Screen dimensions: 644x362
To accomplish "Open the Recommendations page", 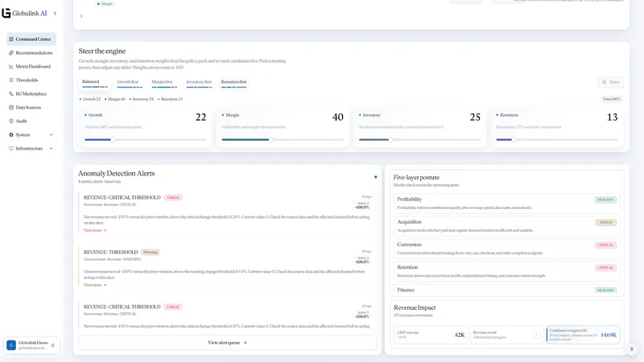I will (31, 52).
